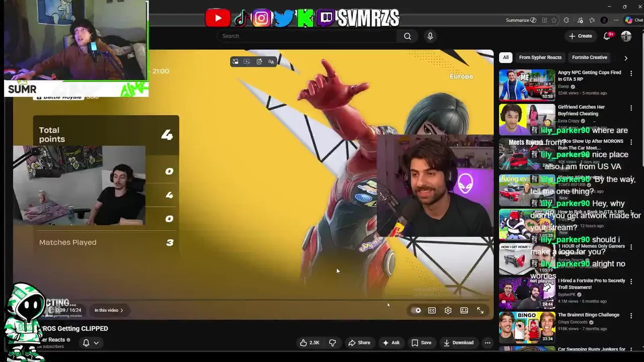Click the browser profile avatar icon
The image size is (644, 362).
click(604, 20)
